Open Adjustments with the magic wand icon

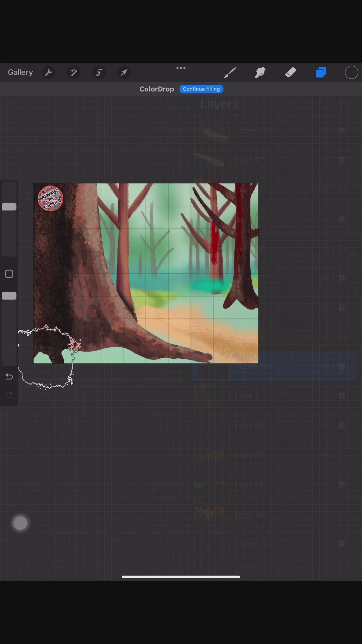(x=74, y=72)
